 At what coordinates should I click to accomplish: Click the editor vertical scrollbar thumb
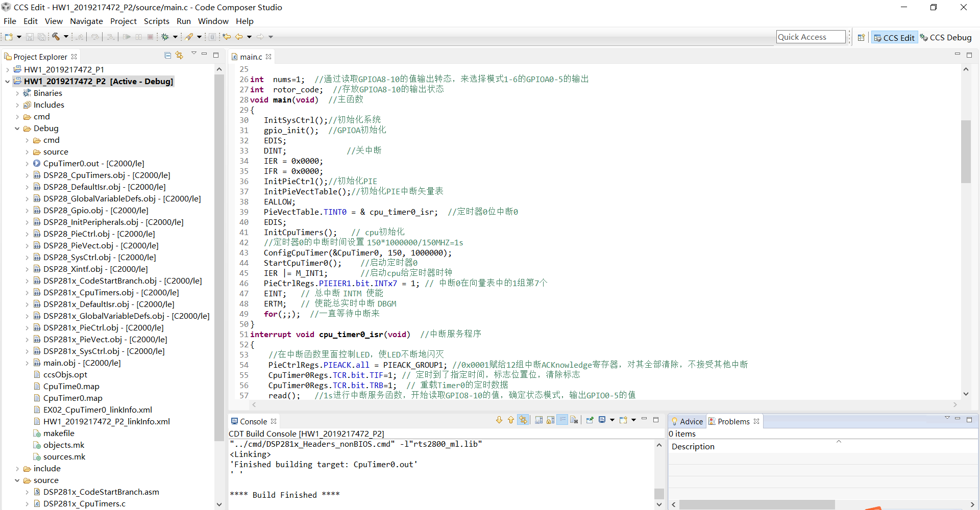point(966,151)
